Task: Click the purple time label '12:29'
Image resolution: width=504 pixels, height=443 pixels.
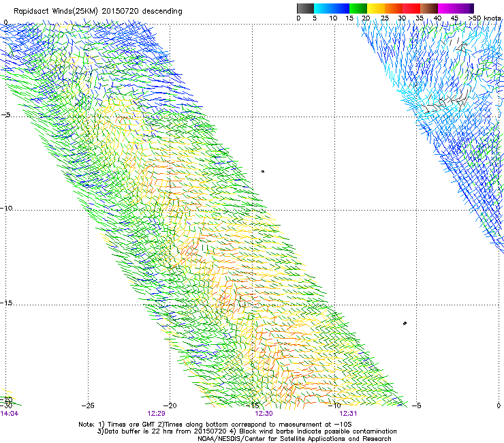Action: coord(156,414)
